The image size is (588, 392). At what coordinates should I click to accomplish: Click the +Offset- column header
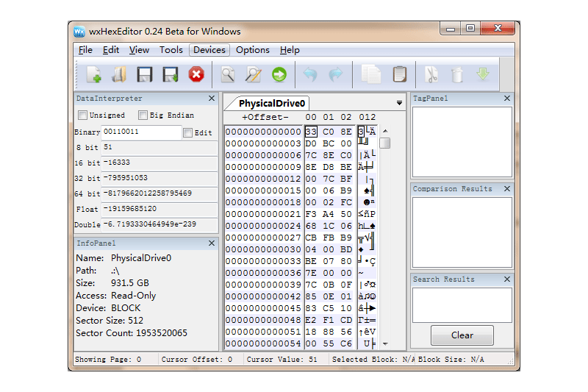[265, 117]
